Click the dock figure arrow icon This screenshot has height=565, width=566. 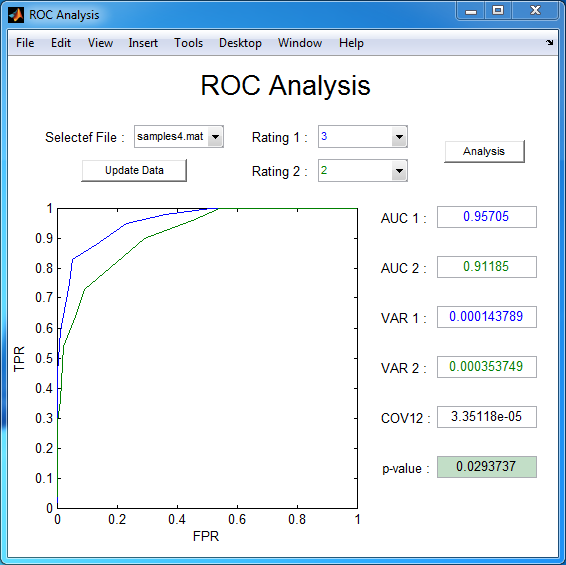coord(549,43)
